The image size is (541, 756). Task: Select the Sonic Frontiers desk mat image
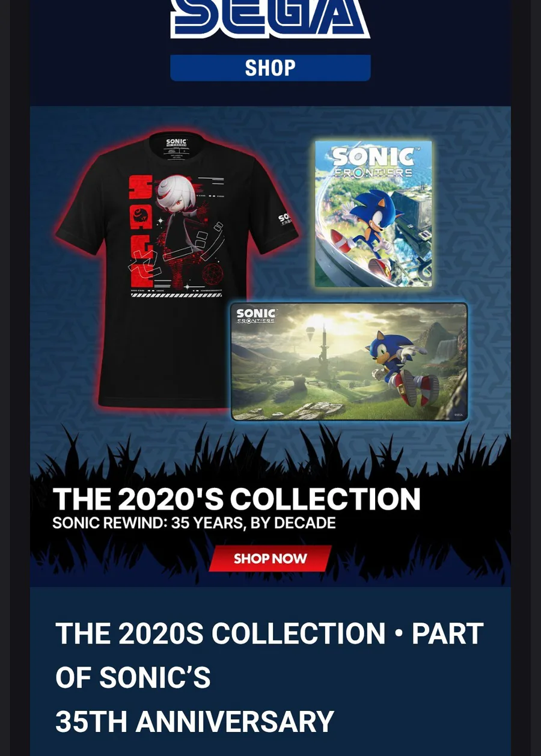349,361
